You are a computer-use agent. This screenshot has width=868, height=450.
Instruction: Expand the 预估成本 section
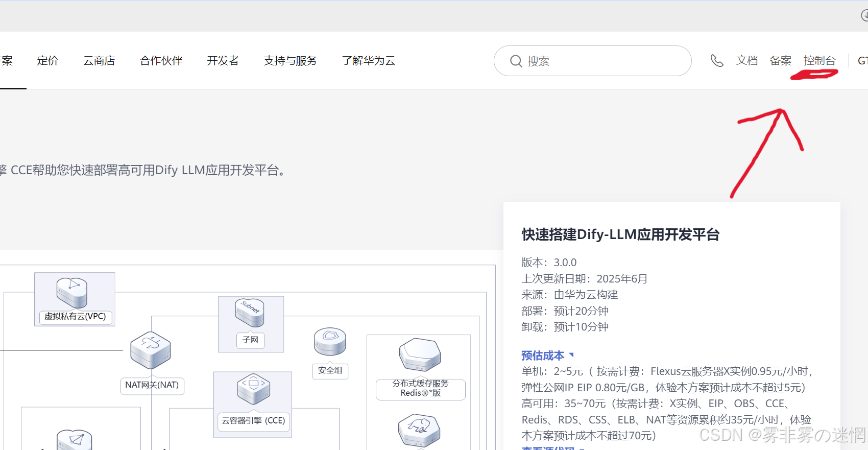[547, 356]
